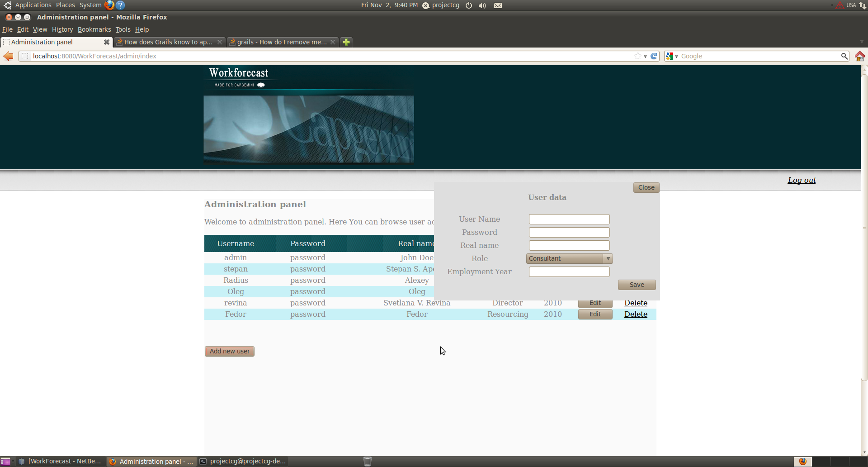Close the Administration panel tab

(107, 42)
